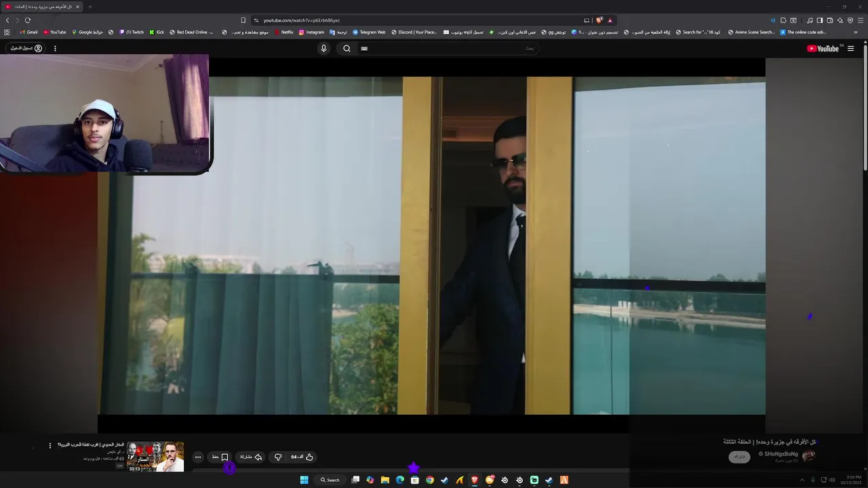Screen dimensions: 868x488
Task: Open more video actions ellipsis button
Action: (x=197, y=457)
